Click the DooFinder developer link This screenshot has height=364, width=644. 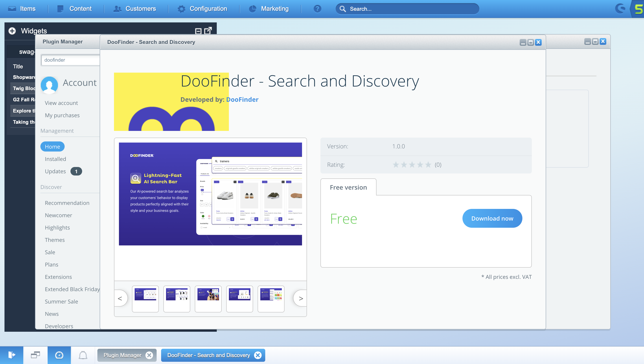coord(242,100)
